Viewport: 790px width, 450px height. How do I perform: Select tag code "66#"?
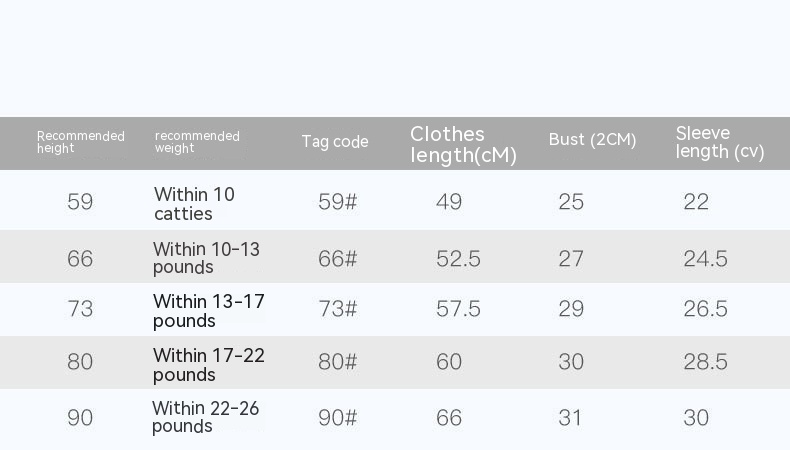click(337, 259)
